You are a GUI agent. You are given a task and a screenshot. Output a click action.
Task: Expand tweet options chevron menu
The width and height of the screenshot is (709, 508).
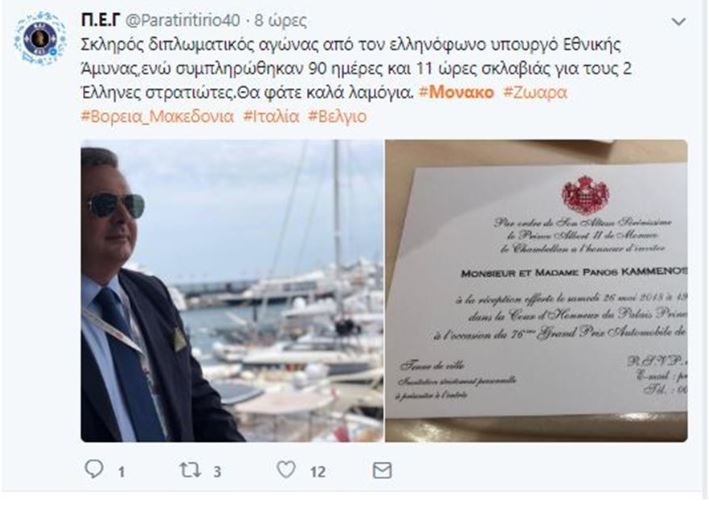[679, 22]
